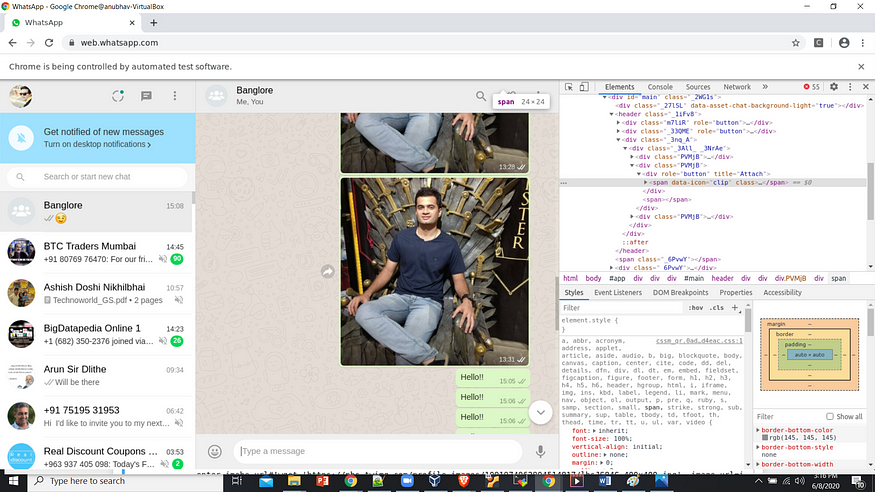Click the forward arrow beside the photo
This screenshot has width=875, height=492.
(328, 272)
